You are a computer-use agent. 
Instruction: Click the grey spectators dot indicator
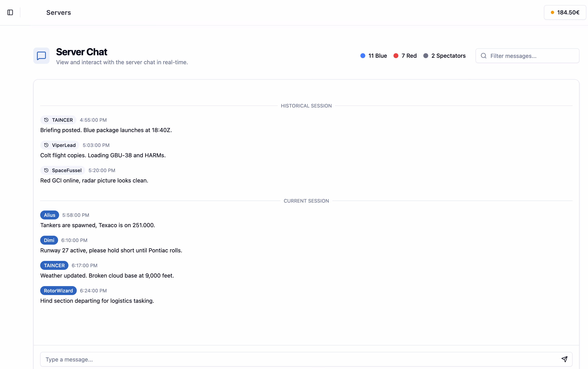[x=426, y=56]
